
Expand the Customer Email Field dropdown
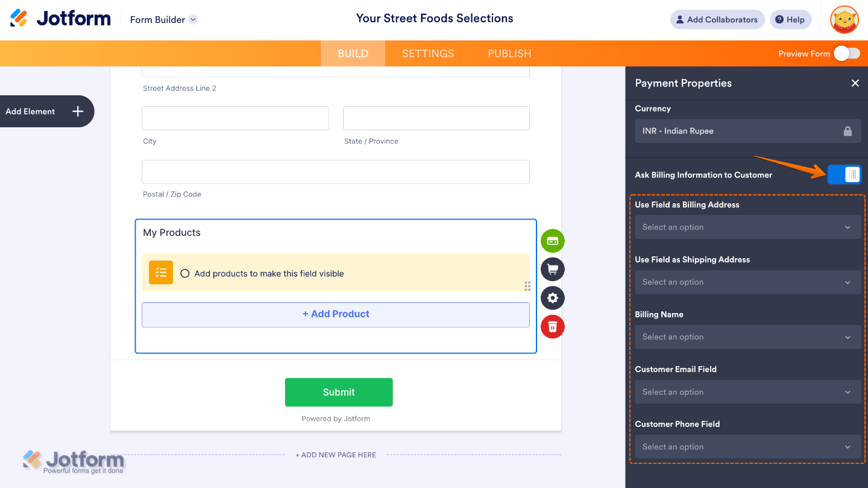pyautogui.click(x=747, y=391)
